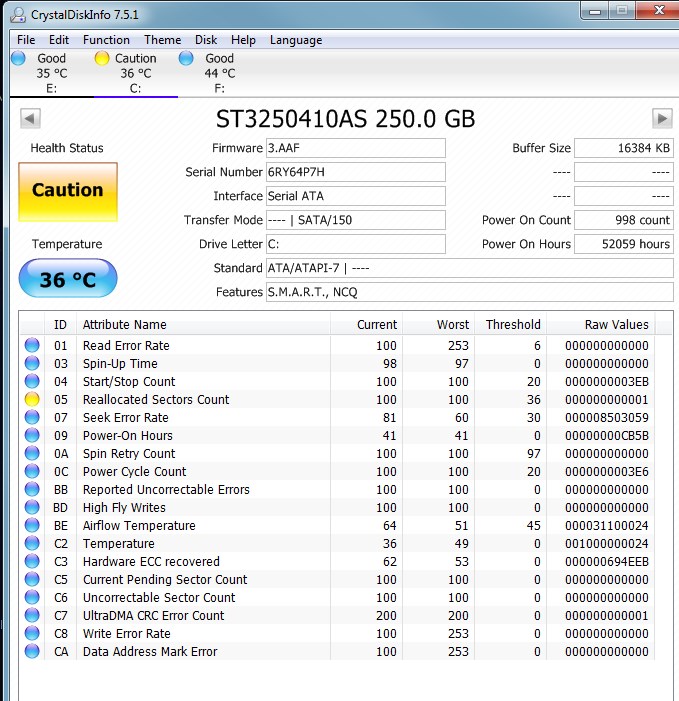
Task: Open the Function menu
Action: [106, 40]
